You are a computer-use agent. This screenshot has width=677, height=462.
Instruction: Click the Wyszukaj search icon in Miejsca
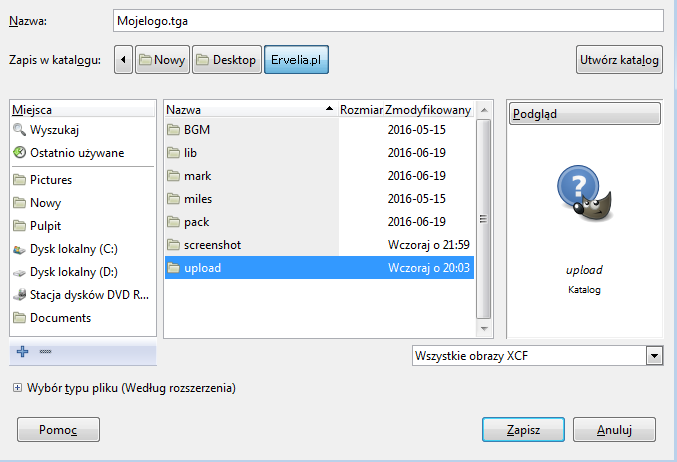click(20, 129)
